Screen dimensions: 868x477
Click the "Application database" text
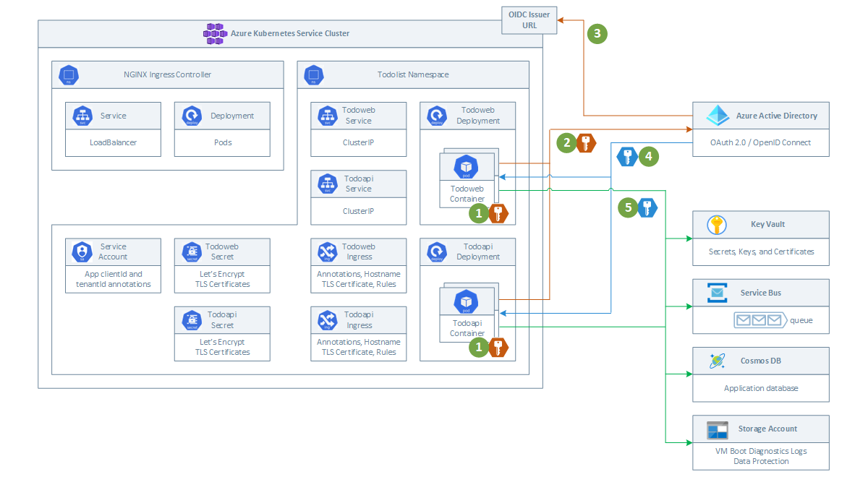tap(761, 388)
